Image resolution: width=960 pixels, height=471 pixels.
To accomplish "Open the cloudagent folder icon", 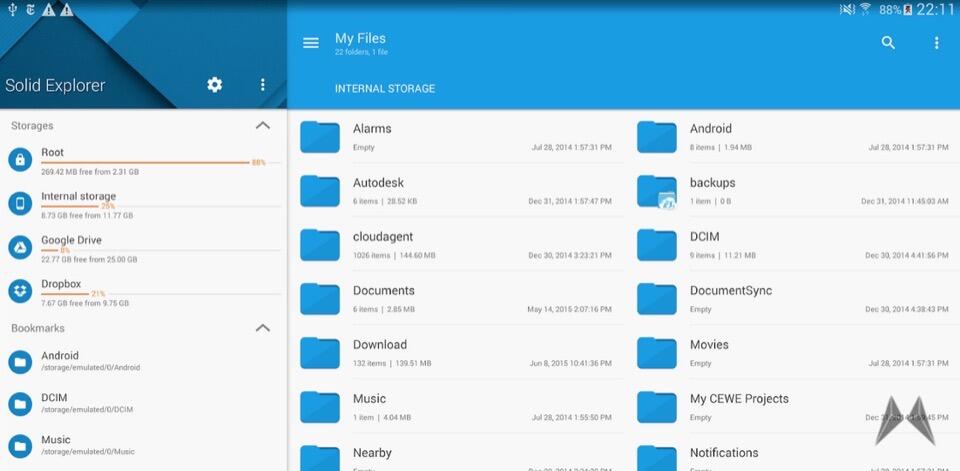I will (320, 245).
